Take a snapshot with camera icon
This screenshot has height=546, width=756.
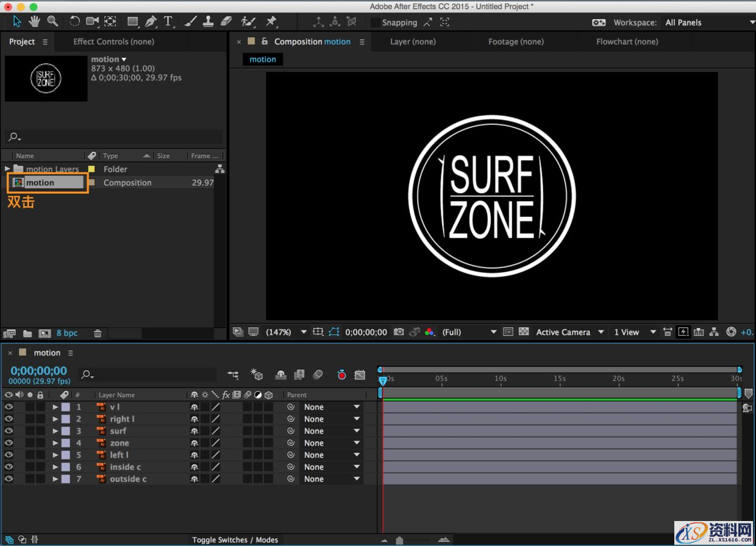(399, 332)
